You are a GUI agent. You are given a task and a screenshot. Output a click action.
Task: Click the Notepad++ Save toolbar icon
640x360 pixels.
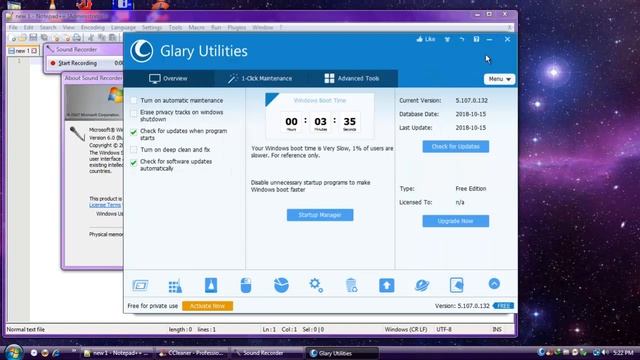[33, 38]
